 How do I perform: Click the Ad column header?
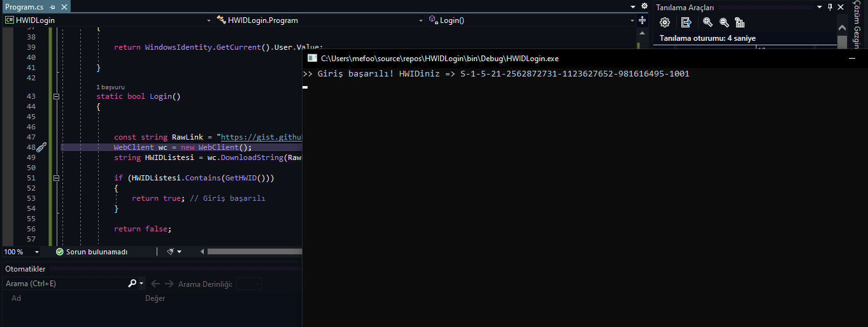17,298
